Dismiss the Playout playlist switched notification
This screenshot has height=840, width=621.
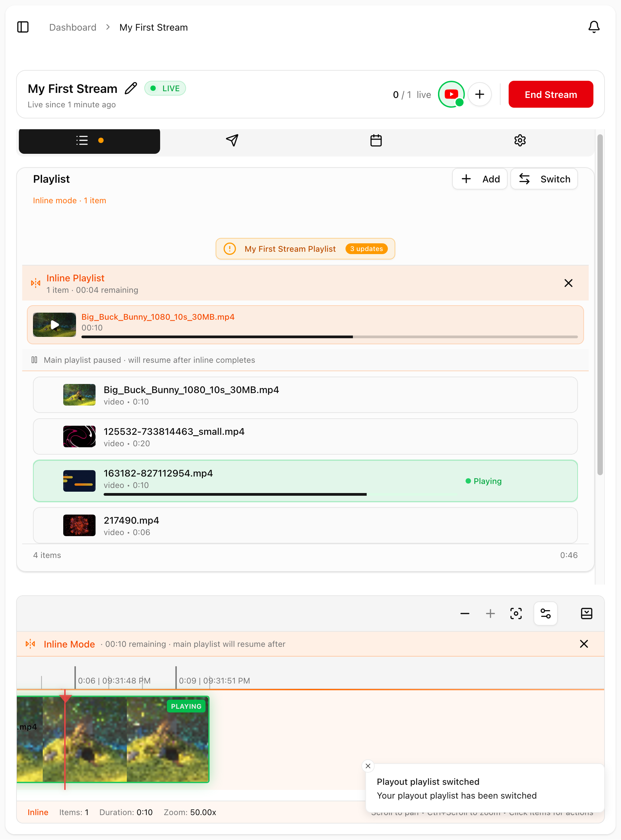[368, 766]
